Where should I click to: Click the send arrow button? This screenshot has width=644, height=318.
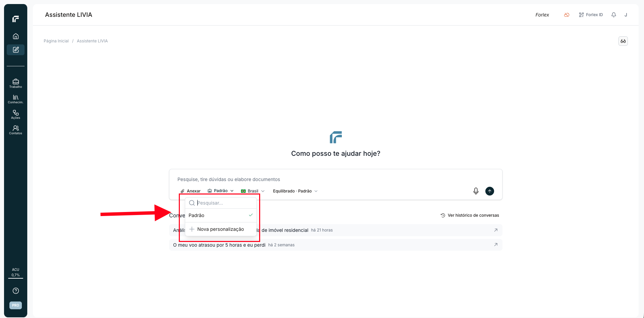(x=490, y=191)
